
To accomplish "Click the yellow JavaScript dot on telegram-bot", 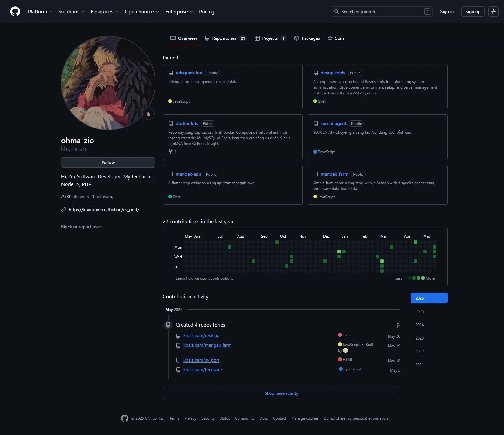I will coord(170,101).
